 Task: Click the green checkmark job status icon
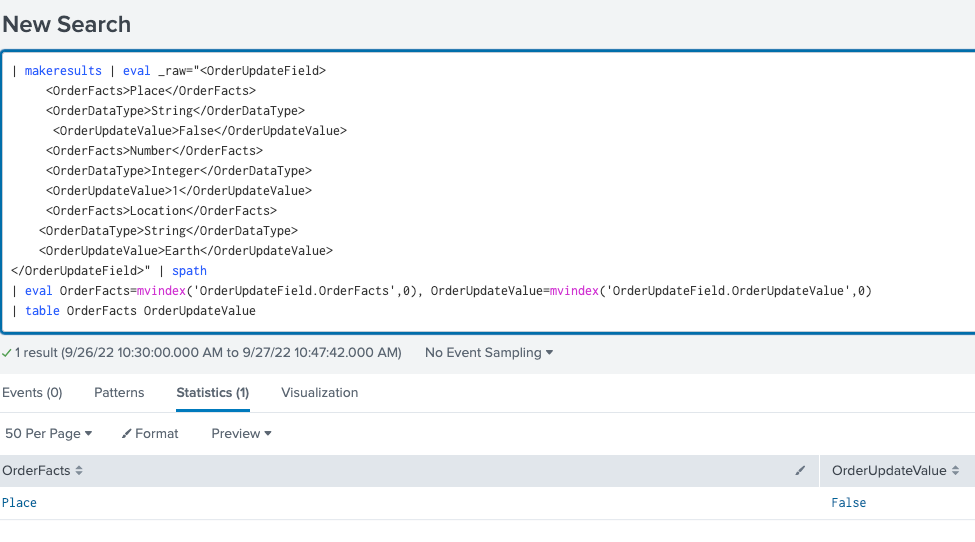click(x=7, y=353)
